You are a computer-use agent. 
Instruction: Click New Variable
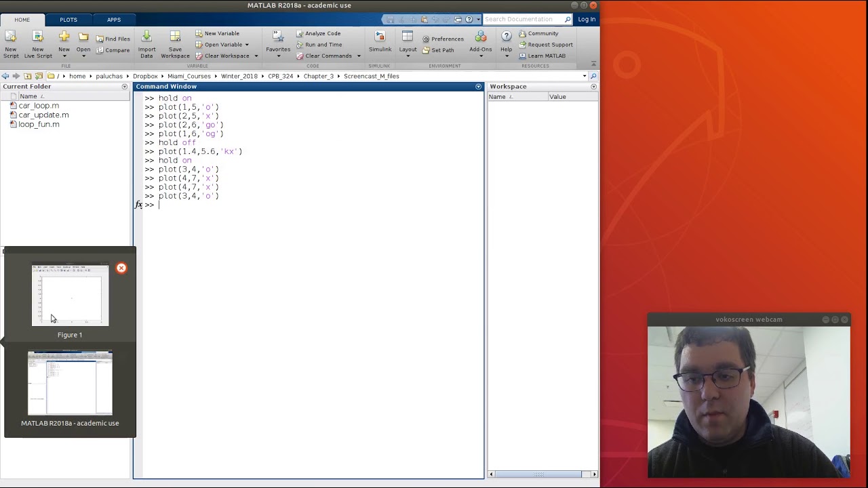tap(217, 33)
